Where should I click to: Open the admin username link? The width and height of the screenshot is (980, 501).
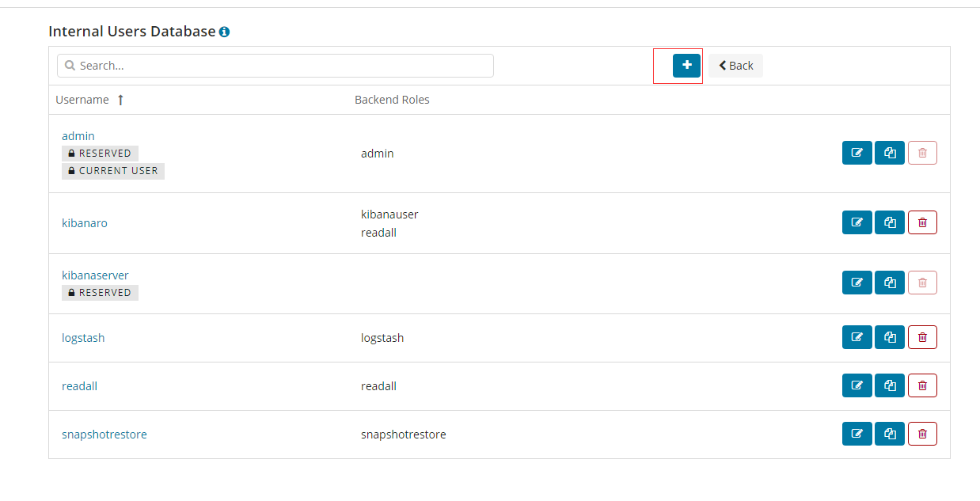pyautogui.click(x=78, y=136)
